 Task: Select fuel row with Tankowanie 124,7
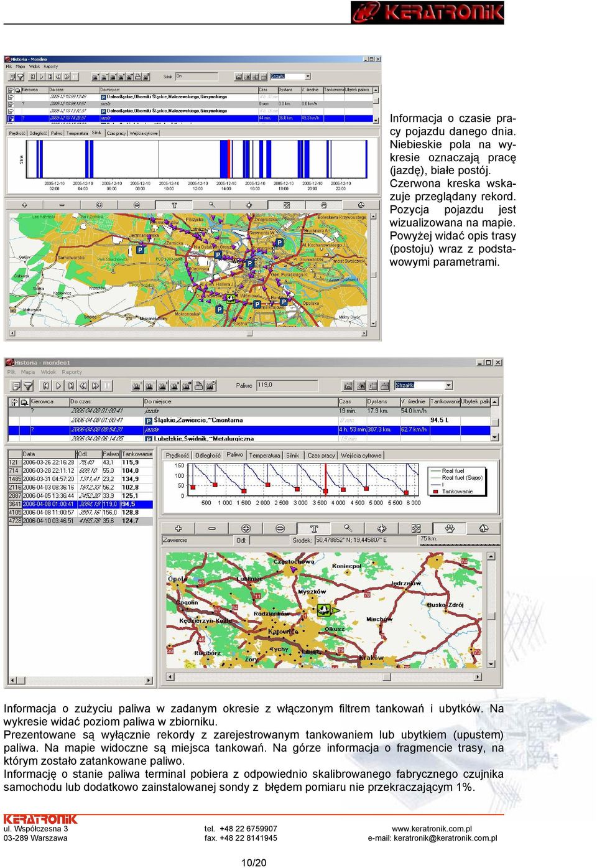click(80, 521)
